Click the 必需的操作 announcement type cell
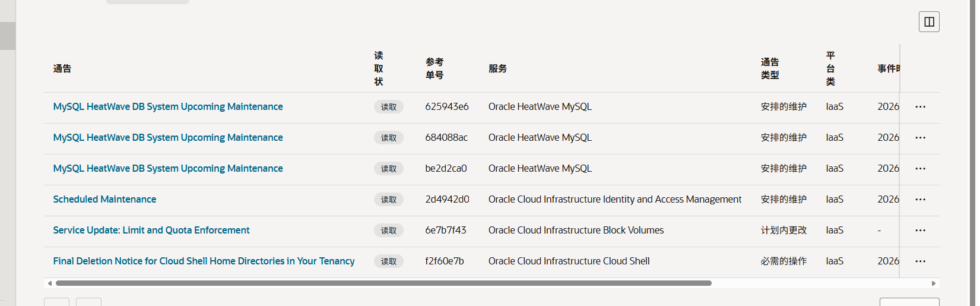 [784, 261]
